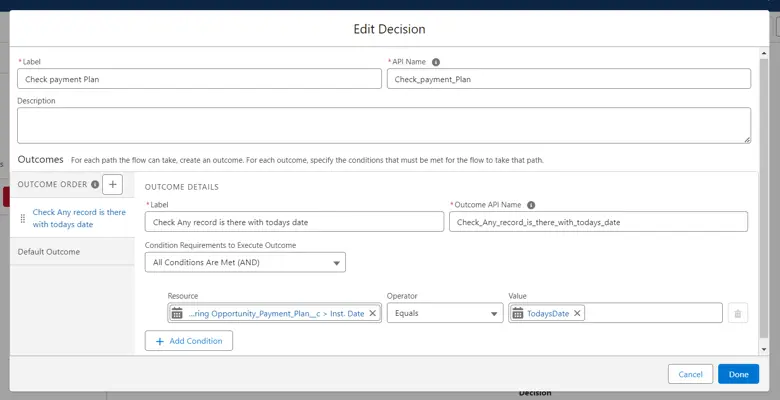Click the API Name info icon
780x400 pixels.
click(436, 62)
